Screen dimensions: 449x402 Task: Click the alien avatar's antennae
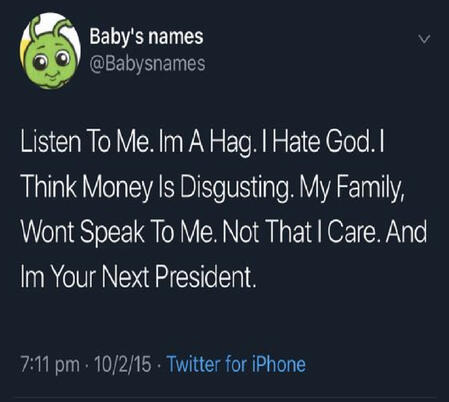tap(50, 27)
